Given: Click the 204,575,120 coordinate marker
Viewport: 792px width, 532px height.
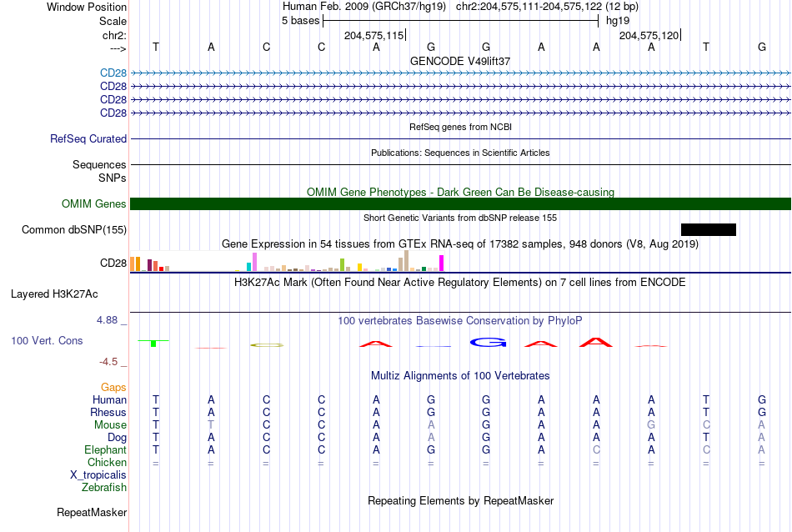Looking at the screenshot, I should click(x=649, y=35).
